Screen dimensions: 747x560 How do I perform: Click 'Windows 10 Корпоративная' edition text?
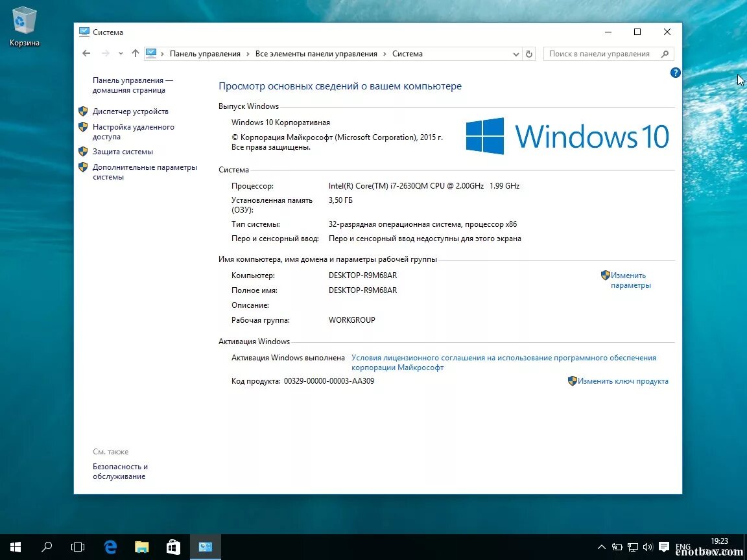pyautogui.click(x=281, y=122)
